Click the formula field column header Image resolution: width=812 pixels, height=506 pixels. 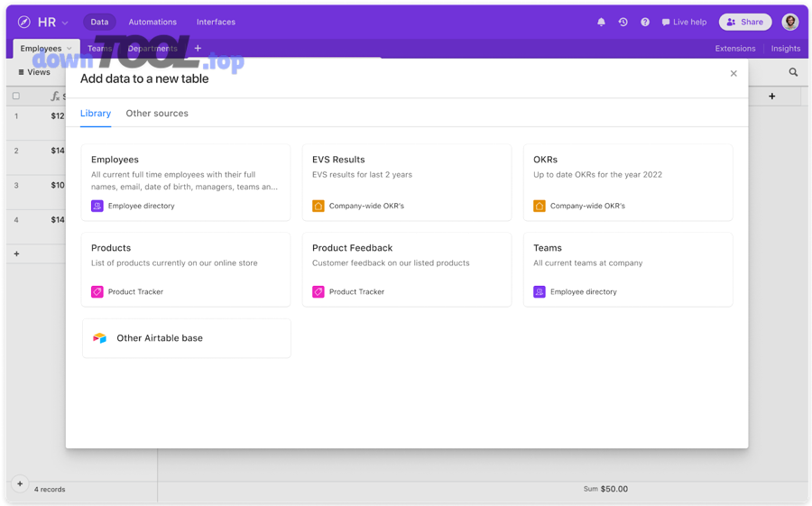point(58,97)
